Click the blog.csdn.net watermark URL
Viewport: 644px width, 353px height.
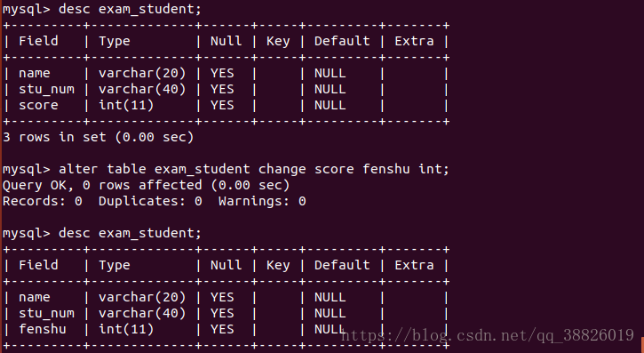[487, 335]
